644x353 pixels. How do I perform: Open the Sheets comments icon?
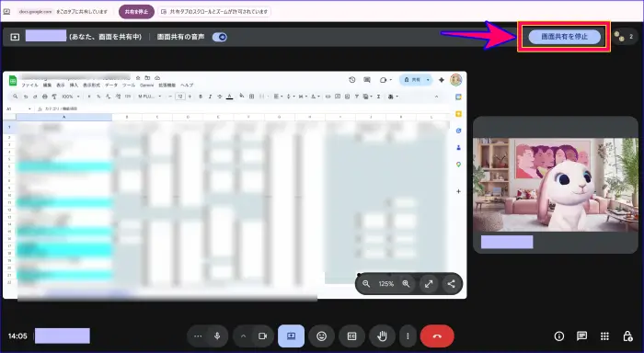(x=367, y=80)
